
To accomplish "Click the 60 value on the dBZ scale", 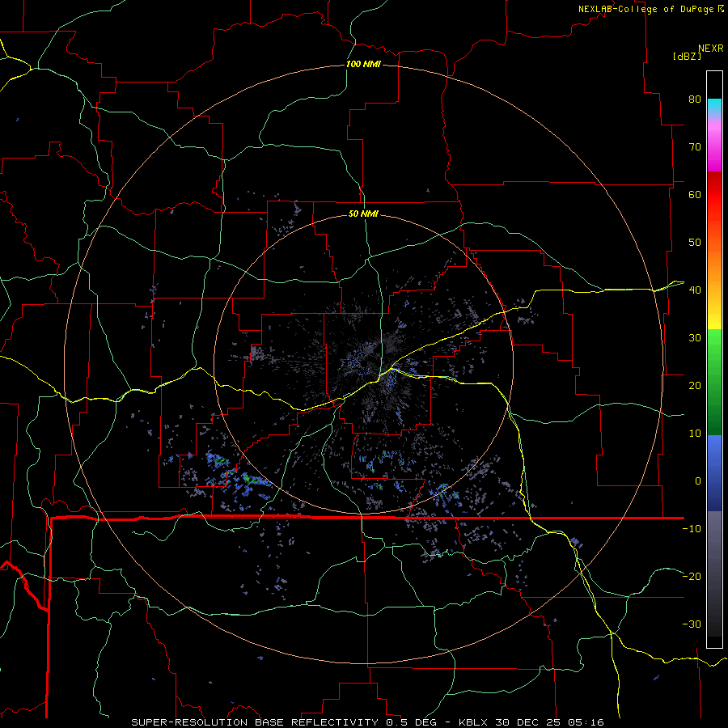I will tap(695, 194).
